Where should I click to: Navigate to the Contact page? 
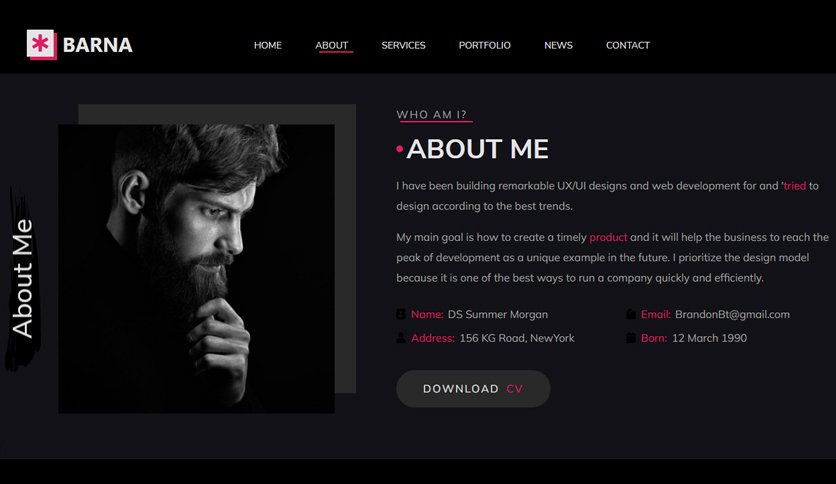click(628, 45)
